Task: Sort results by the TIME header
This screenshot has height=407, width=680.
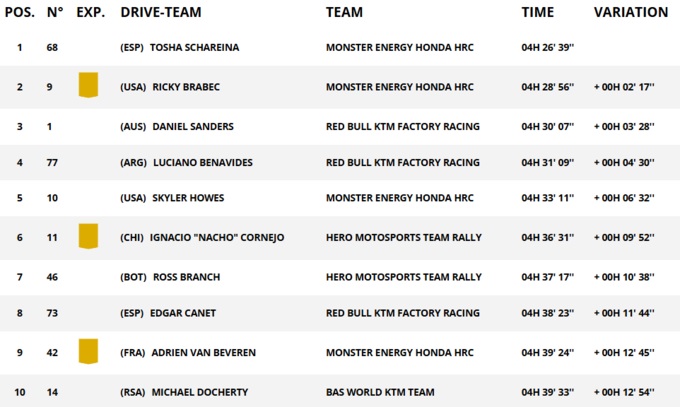Action: (x=537, y=13)
